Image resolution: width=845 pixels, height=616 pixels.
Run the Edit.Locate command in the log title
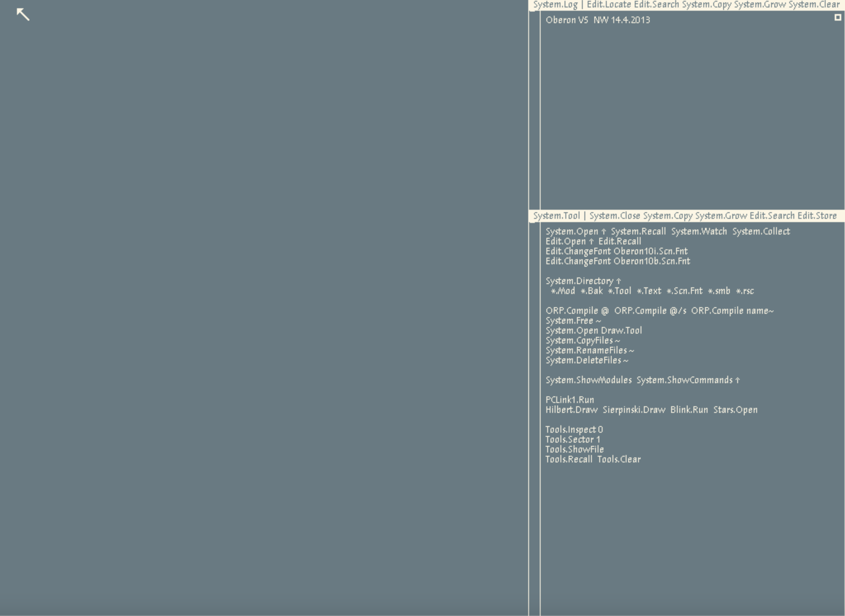608,5
